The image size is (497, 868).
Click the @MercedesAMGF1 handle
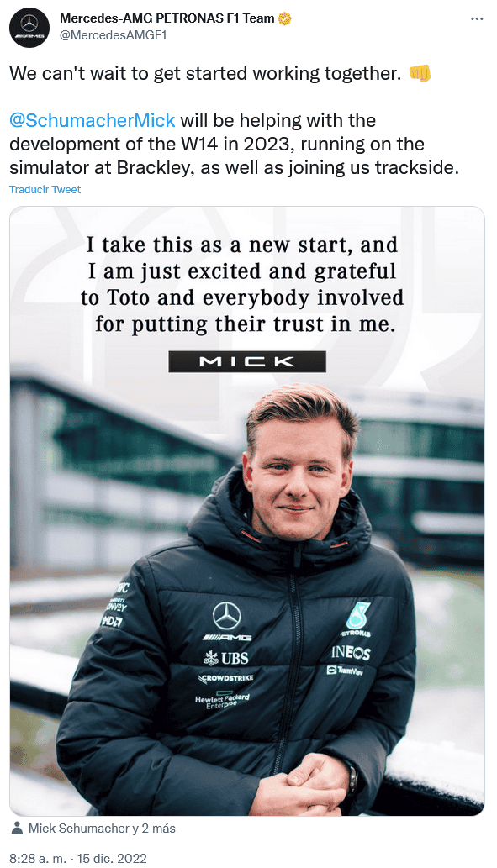pos(113,35)
